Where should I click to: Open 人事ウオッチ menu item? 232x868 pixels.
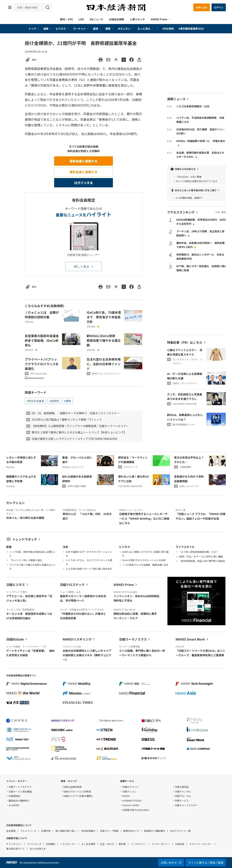point(137,20)
